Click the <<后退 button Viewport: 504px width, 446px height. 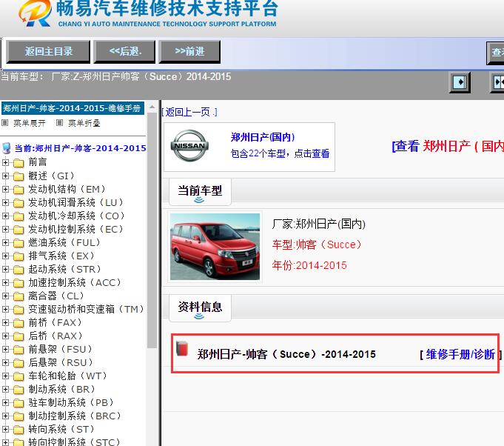click(x=125, y=51)
